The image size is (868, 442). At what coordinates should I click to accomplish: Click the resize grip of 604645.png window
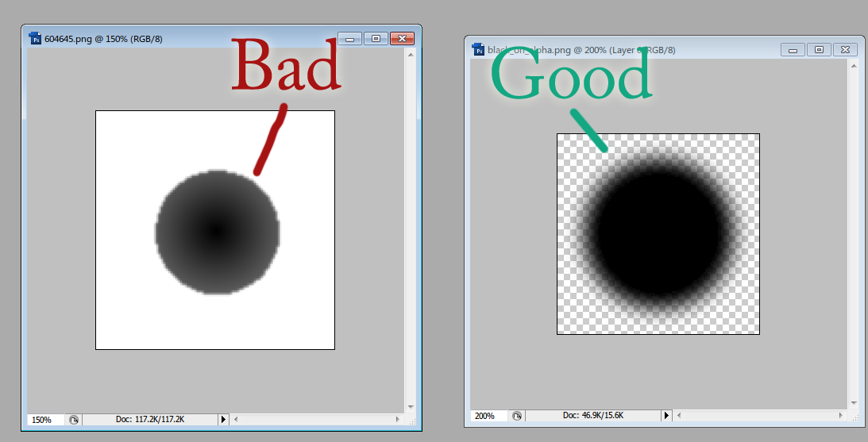point(411,420)
